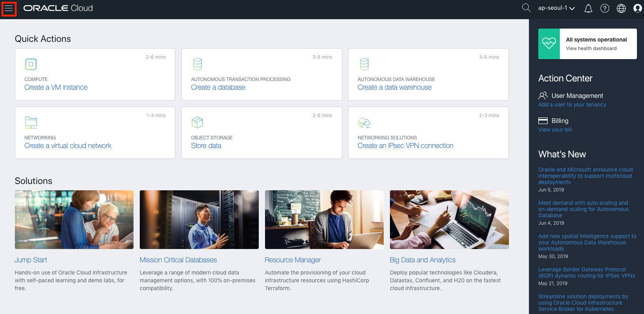
Task: Click the Jun 4, 2019 date text
Action: coord(551,223)
